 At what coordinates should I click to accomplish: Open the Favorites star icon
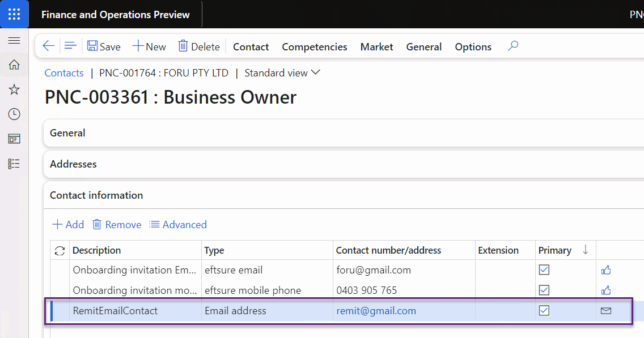(x=14, y=89)
